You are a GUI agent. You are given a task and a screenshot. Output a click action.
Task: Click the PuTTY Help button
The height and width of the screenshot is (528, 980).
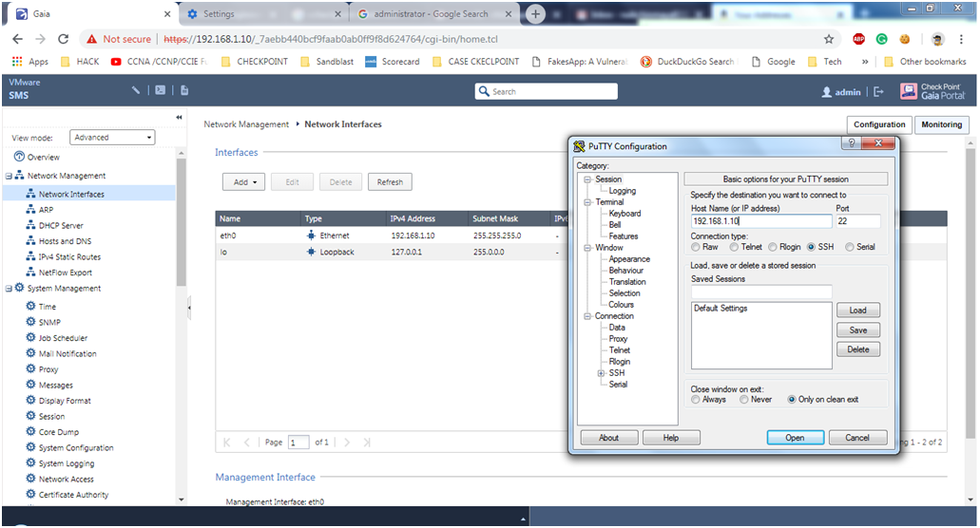coord(671,438)
